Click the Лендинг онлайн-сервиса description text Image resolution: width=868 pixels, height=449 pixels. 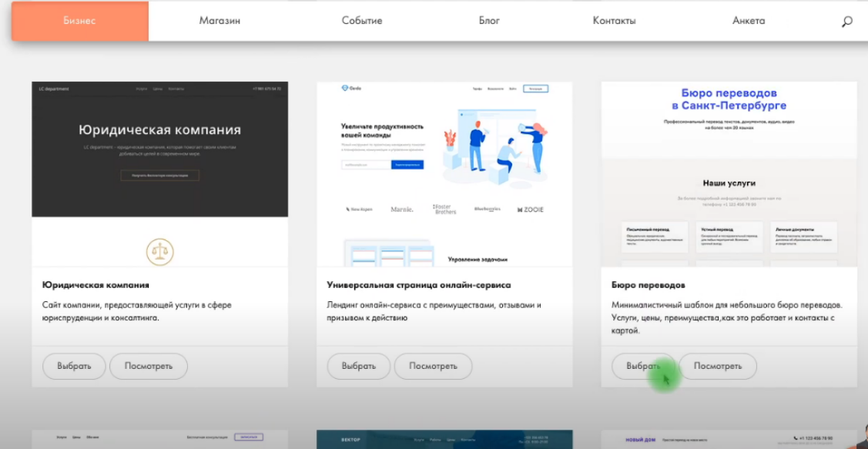point(434,312)
